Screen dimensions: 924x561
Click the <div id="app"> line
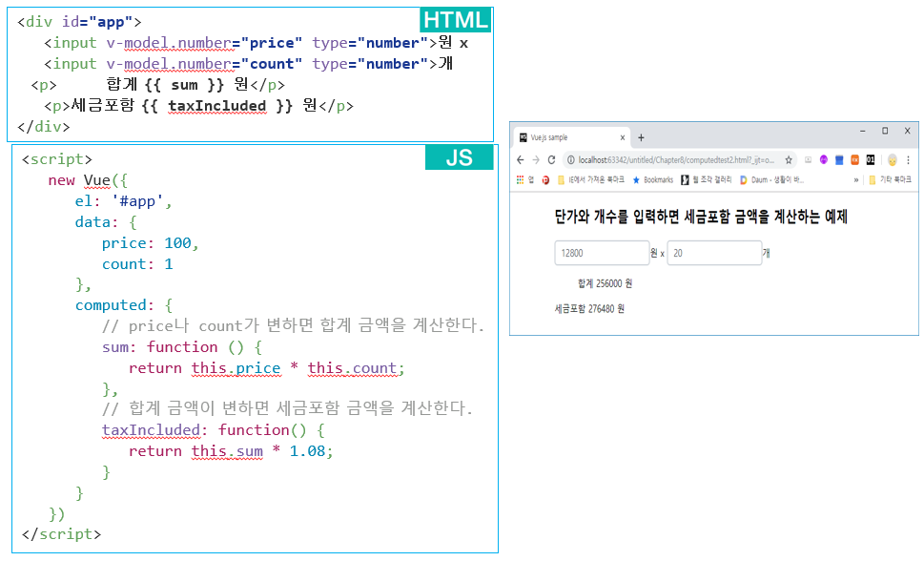(x=79, y=22)
